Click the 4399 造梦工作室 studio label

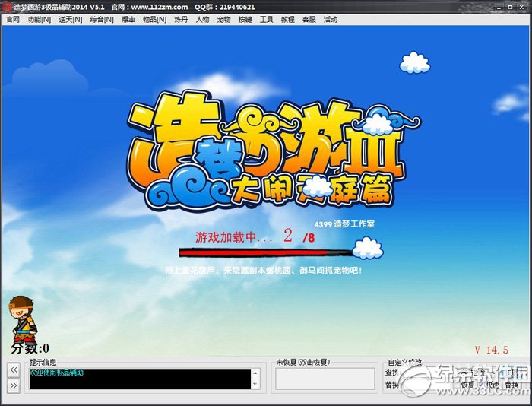click(x=344, y=224)
